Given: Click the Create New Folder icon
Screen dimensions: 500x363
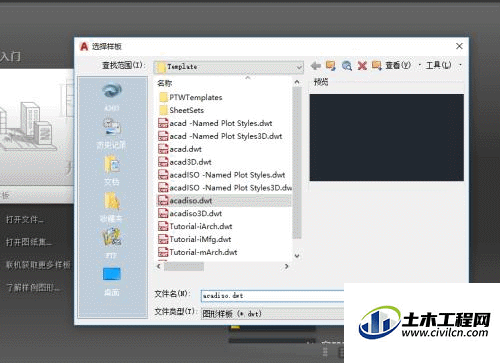Looking at the screenshot, I should coord(377,66).
